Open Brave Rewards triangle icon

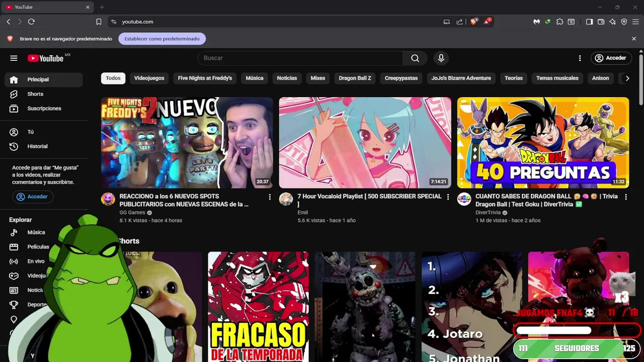(487, 22)
